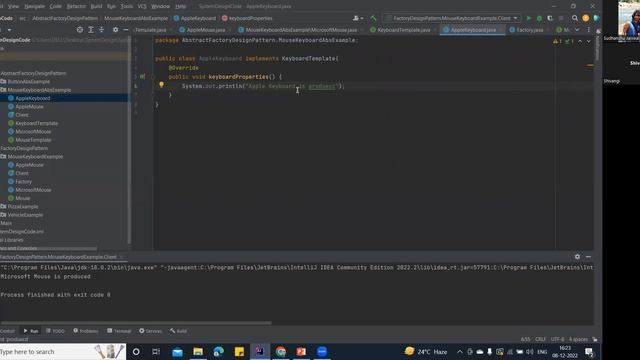640x360 pixels.
Task: Click the Build project hammer icon
Action: [x=373, y=18]
